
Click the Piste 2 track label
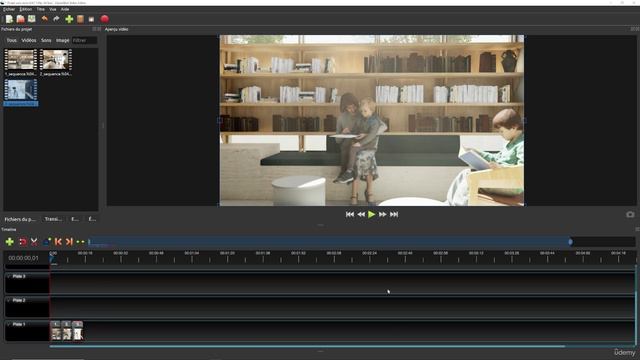[19, 300]
